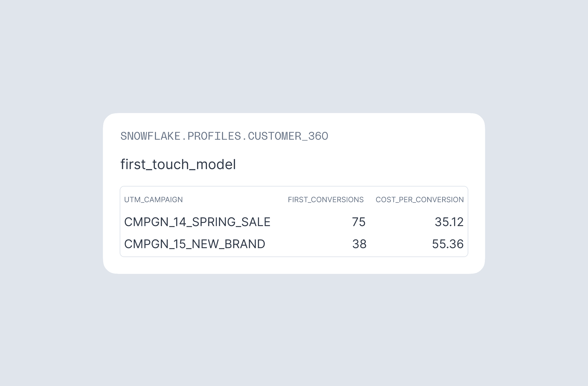Image resolution: width=588 pixels, height=386 pixels.
Task: Click the SNOWFLAKE segment of the path
Action: click(150, 136)
